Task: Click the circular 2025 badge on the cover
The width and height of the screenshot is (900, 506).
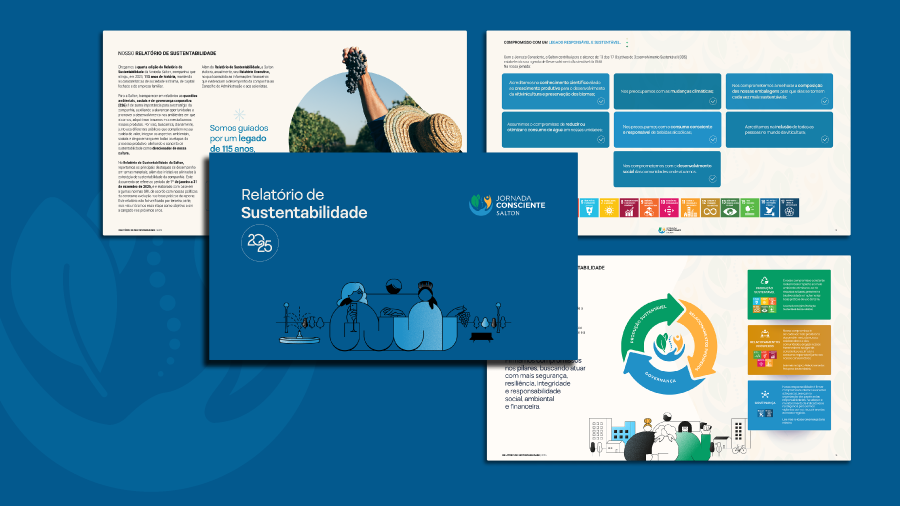Action: 259,242
